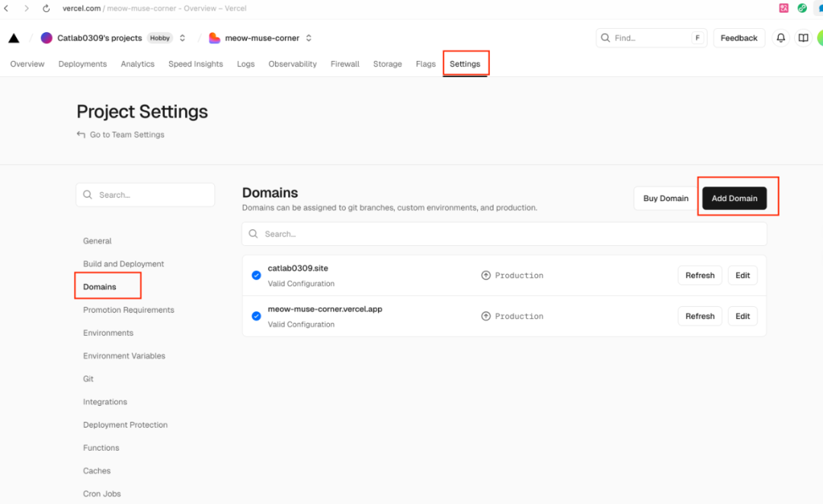Click the green browser extension icon

[x=802, y=8]
